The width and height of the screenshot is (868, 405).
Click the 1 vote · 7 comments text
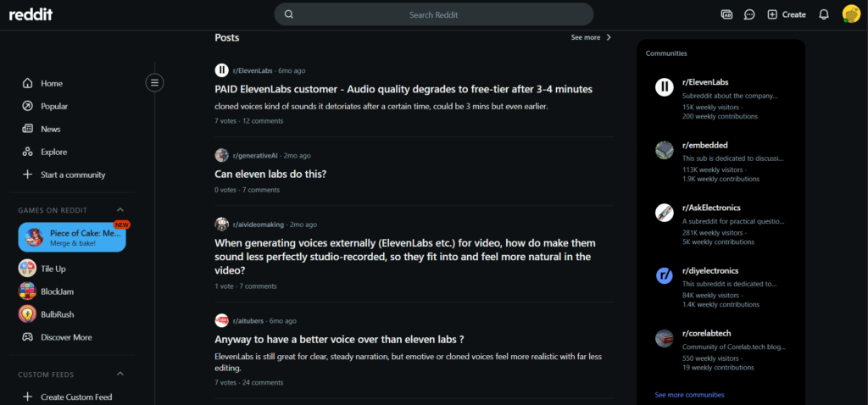click(x=246, y=286)
